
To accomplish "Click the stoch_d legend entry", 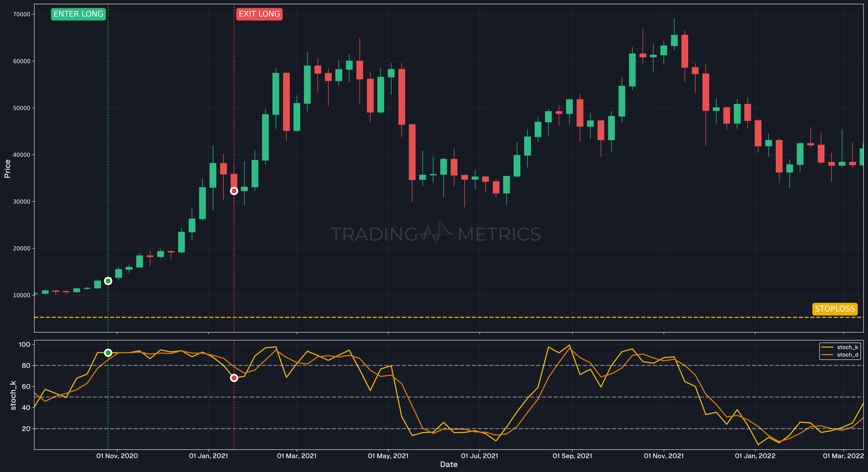I will click(x=840, y=355).
